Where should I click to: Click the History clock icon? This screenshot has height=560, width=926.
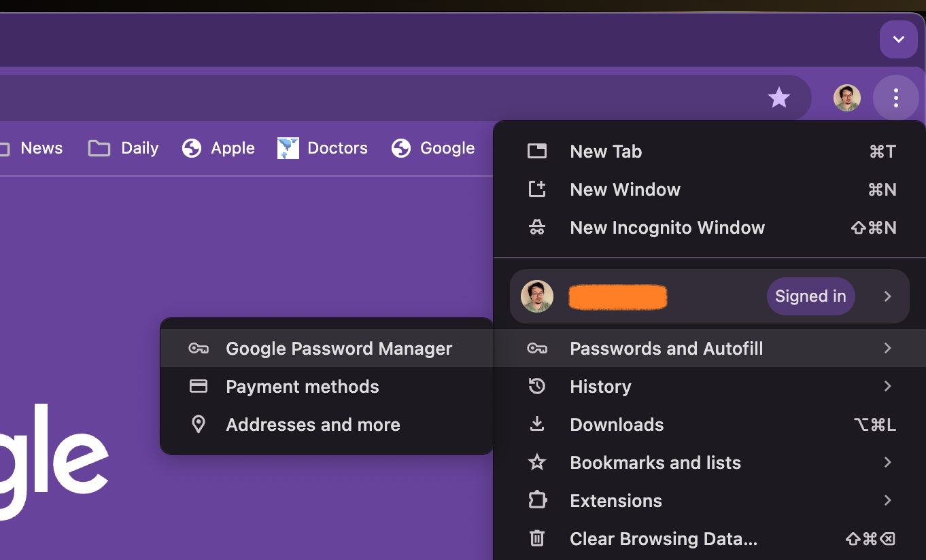[537, 386]
